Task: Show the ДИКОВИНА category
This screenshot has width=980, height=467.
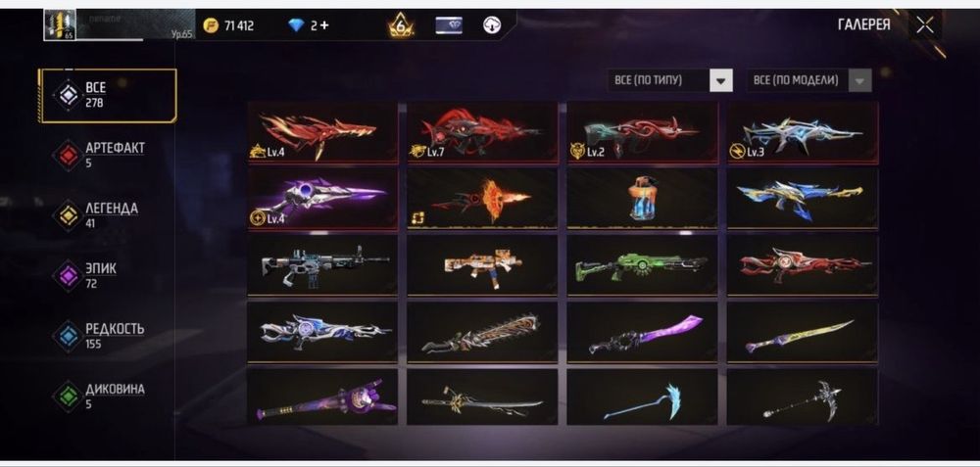Action: coord(108,396)
